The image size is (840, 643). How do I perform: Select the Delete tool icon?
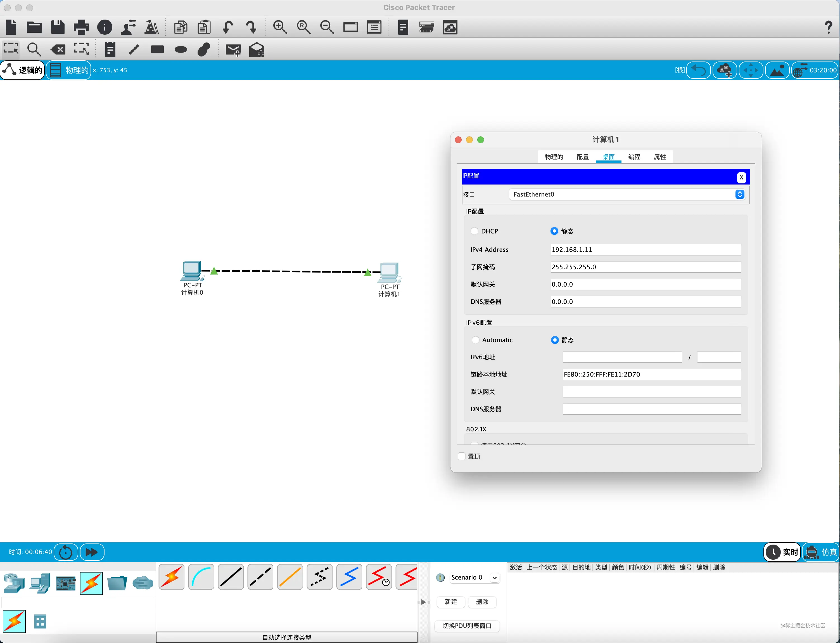click(x=58, y=49)
